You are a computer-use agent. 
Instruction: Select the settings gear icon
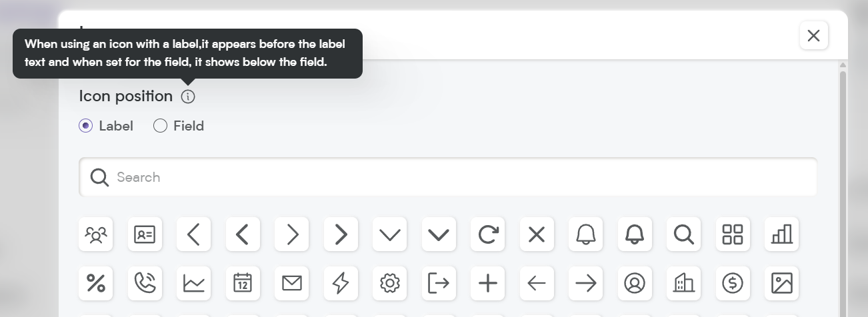pyautogui.click(x=389, y=283)
